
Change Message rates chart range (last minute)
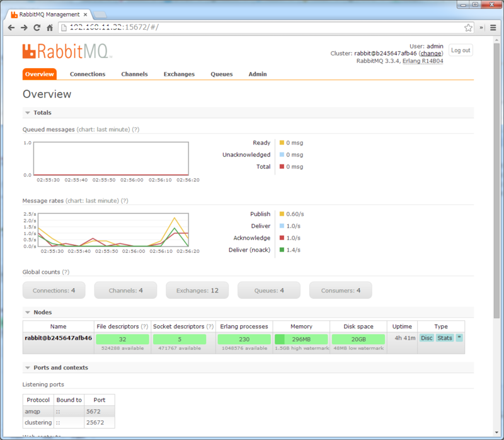(x=92, y=201)
